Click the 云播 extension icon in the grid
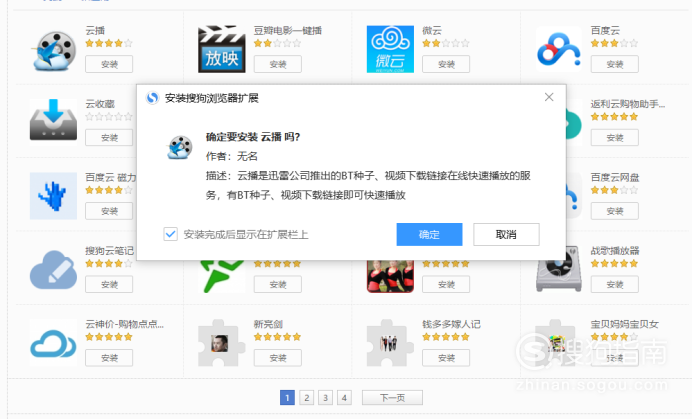Image resolution: width=692 pixels, height=419 pixels. pos(53,49)
